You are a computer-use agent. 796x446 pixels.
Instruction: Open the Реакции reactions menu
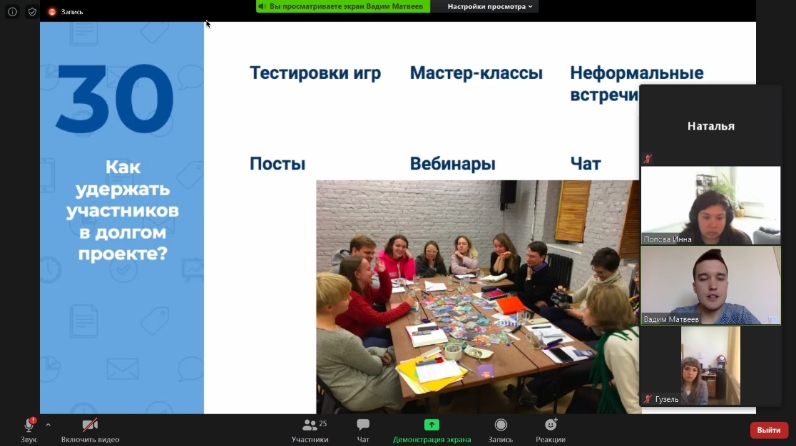coord(550,426)
